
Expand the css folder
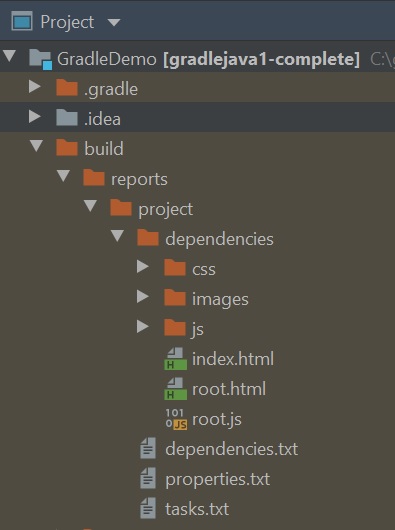[143, 266]
